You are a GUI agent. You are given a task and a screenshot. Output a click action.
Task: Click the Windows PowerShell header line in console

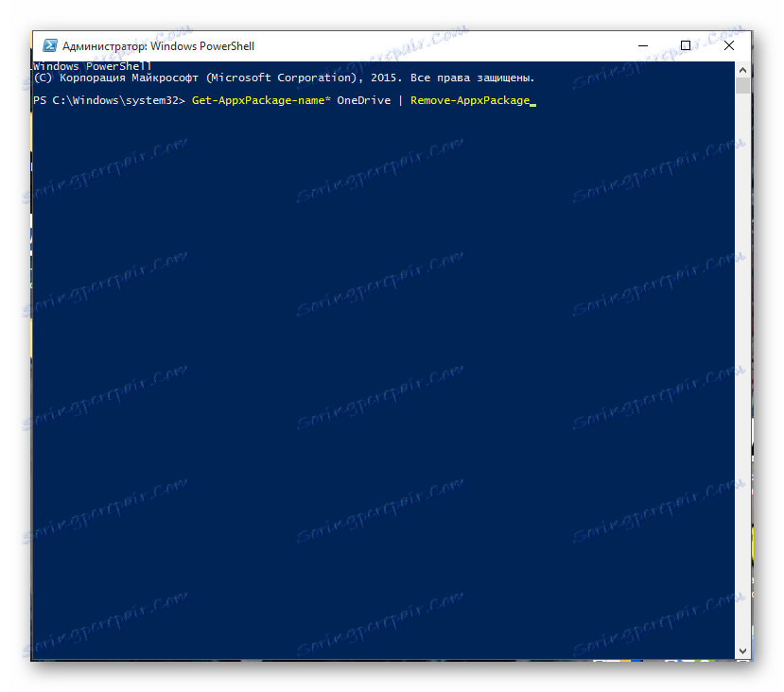tap(92, 66)
